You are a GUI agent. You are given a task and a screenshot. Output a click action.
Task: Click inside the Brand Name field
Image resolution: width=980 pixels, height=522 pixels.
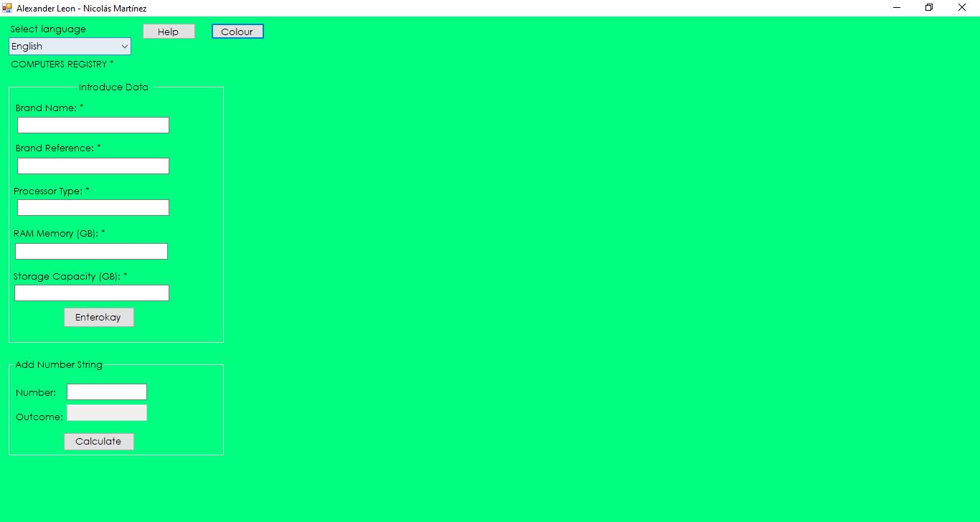tap(93, 124)
